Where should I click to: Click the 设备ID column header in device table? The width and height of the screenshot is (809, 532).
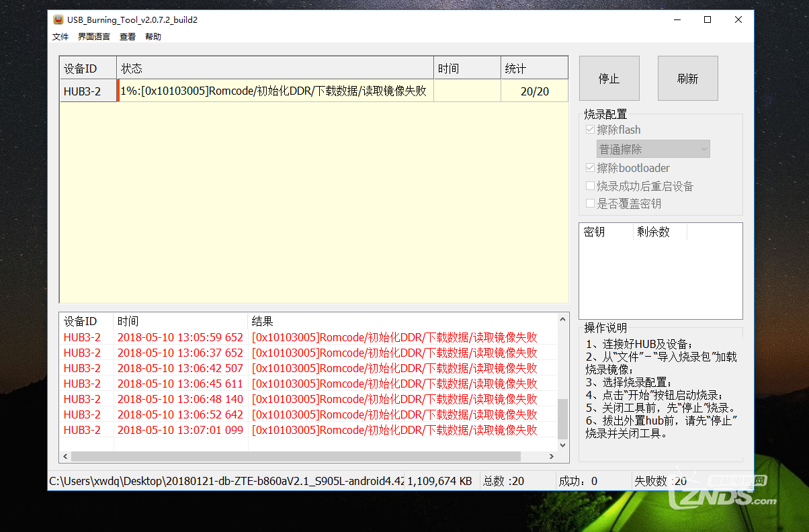(x=88, y=69)
